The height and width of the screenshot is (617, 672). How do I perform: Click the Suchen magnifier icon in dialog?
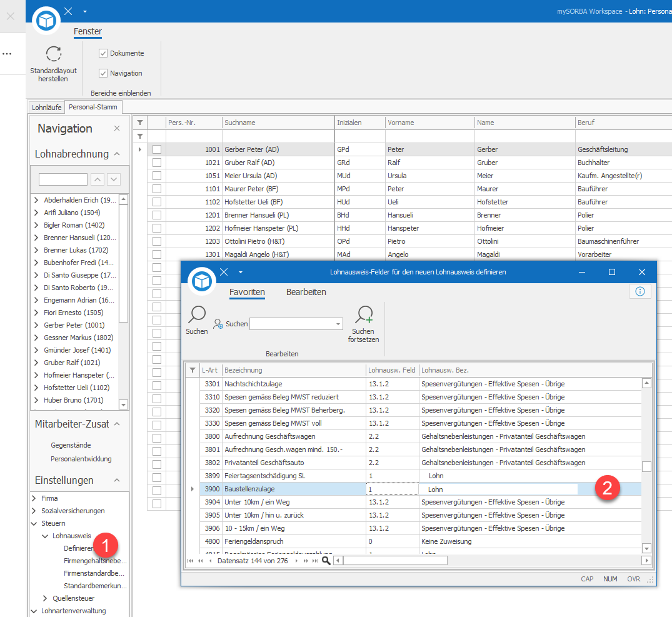(x=197, y=314)
